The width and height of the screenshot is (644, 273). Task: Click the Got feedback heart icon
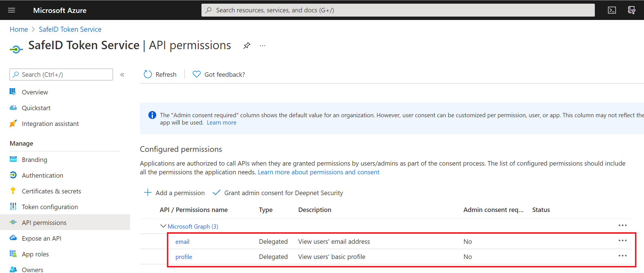[196, 75]
